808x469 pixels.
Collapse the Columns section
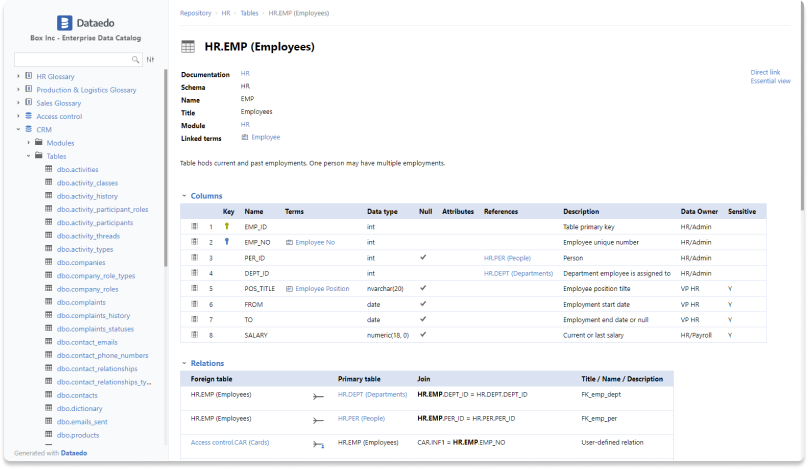[184, 196]
